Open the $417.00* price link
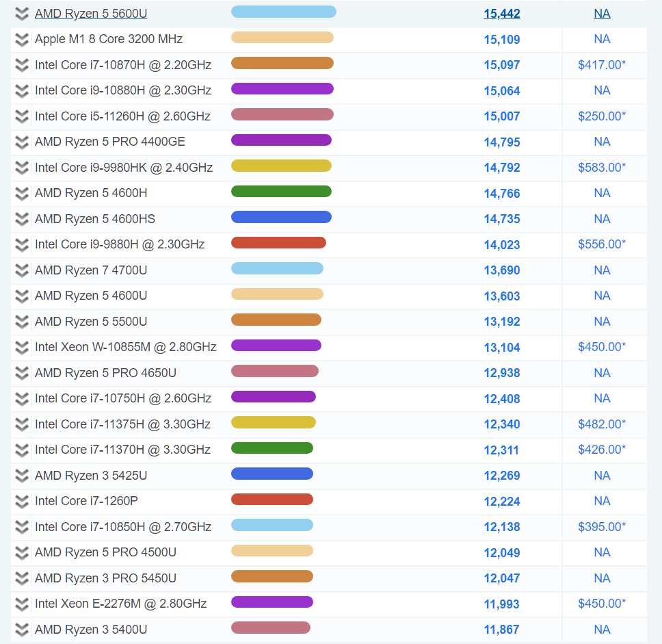 click(x=602, y=64)
